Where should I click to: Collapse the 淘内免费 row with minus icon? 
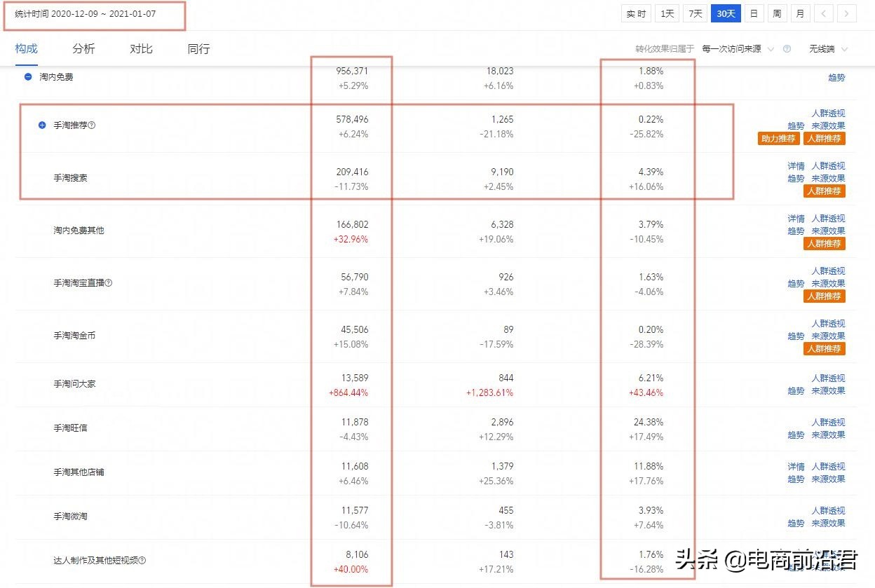coord(28,76)
